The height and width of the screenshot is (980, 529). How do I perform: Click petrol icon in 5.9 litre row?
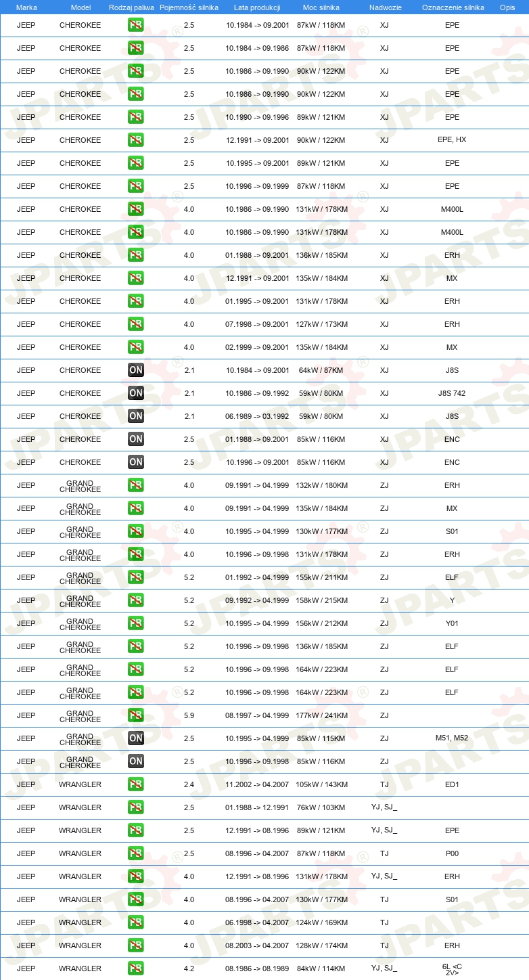[136, 715]
